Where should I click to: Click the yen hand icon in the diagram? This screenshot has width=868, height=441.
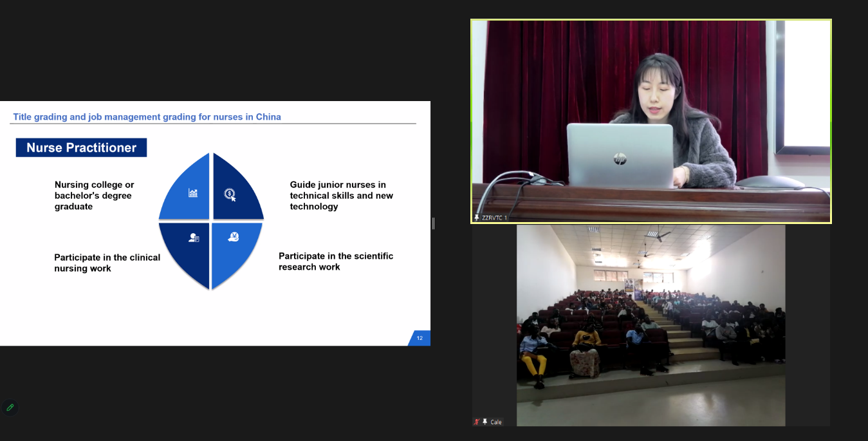click(234, 237)
